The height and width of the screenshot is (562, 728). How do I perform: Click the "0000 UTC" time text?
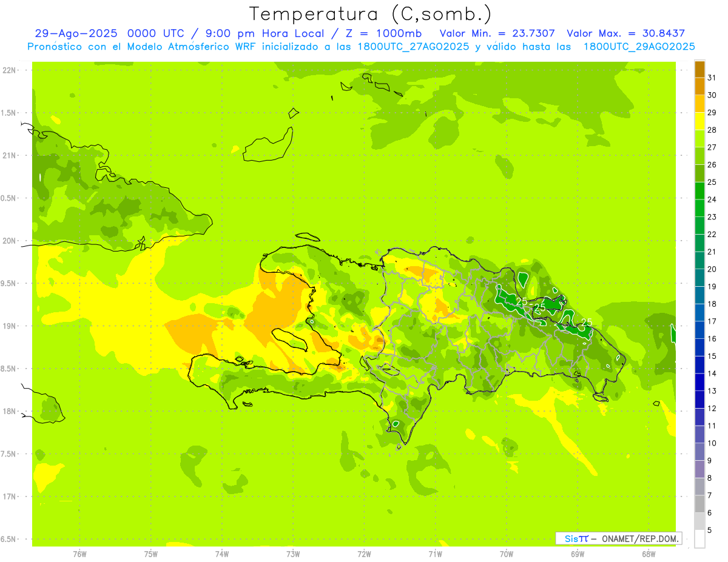pos(157,33)
